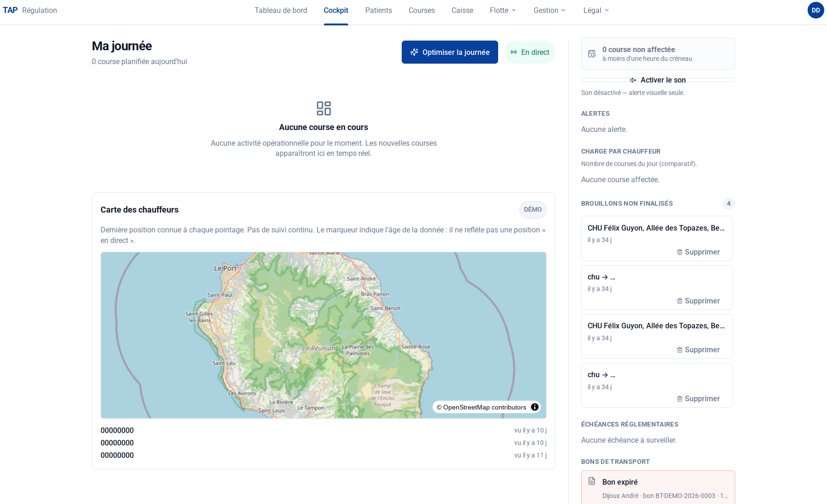Expand the Gestion dropdown menu

pos(549,10)
